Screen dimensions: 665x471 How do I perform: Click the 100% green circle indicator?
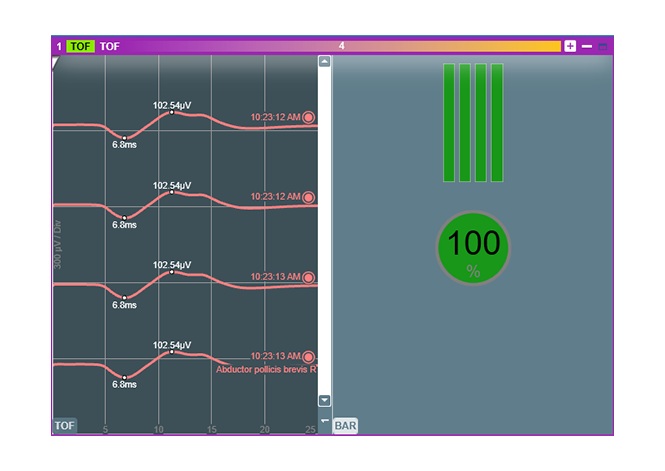click(x=473, y=248)
